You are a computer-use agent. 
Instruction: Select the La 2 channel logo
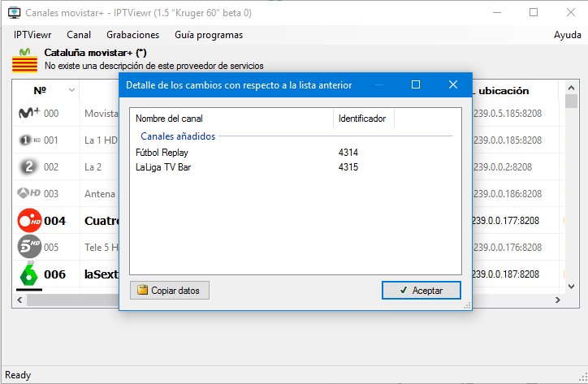pos(28,166)
